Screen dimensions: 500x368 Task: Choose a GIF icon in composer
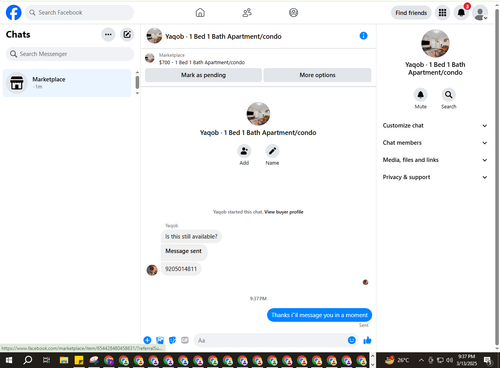point(185,340)
